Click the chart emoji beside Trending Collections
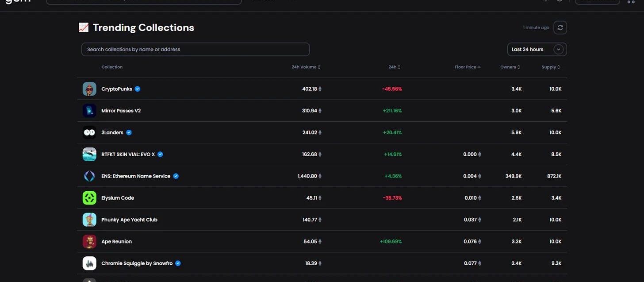Image resolution: width=644 pixels, height=282 pixels. 84,27
